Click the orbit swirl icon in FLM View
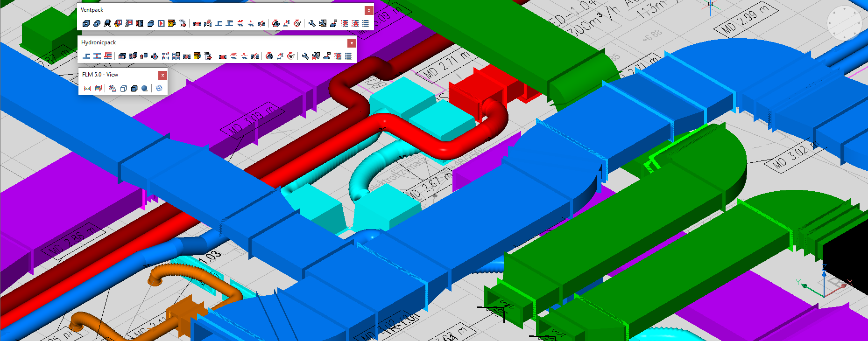This screenshot has width=868, height=341. click(159, 88)
